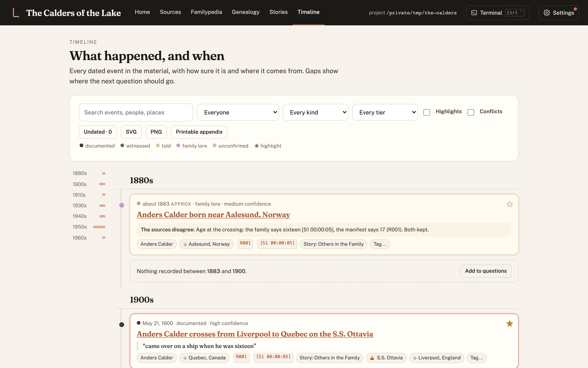
Task: Jump to the 1880s decade in the sidebar
Action: tap(89, 173)
